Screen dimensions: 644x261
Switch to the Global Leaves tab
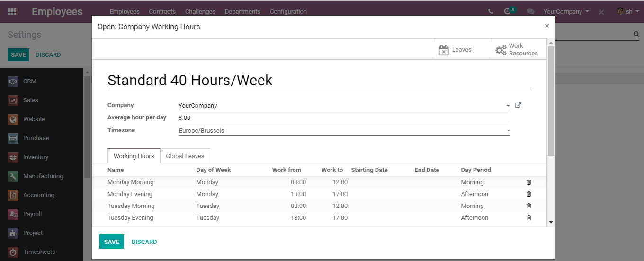point(185,156)
